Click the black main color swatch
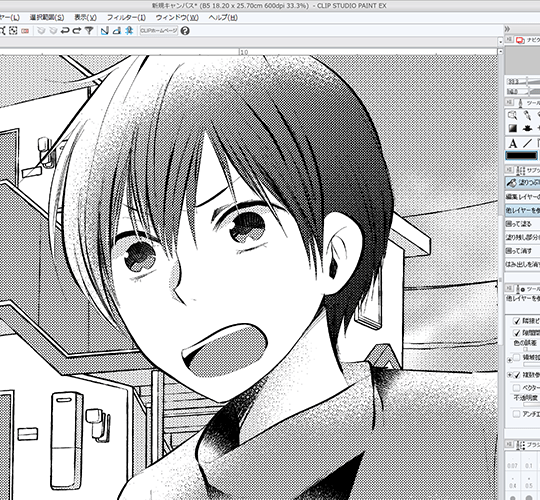The width and height of the screenshot is (540, 500). click(521, 156)
